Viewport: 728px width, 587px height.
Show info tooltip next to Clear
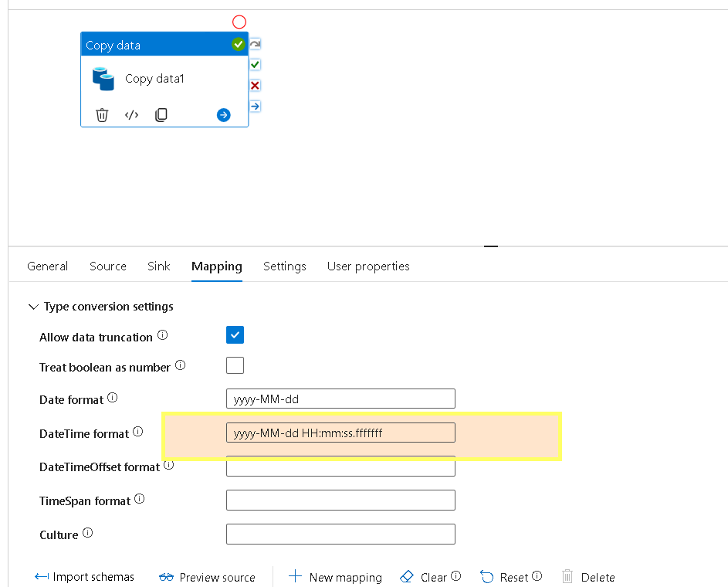[456, 576]
